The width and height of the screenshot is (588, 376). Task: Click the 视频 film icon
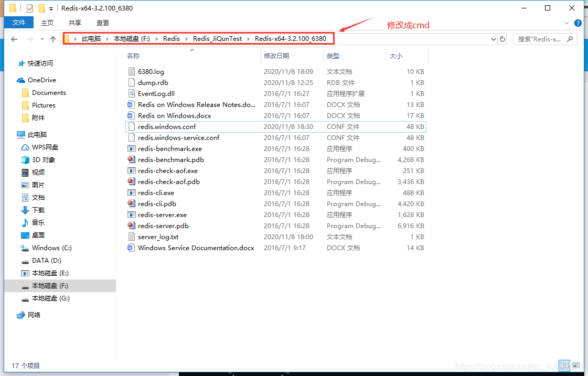(25, 173)
